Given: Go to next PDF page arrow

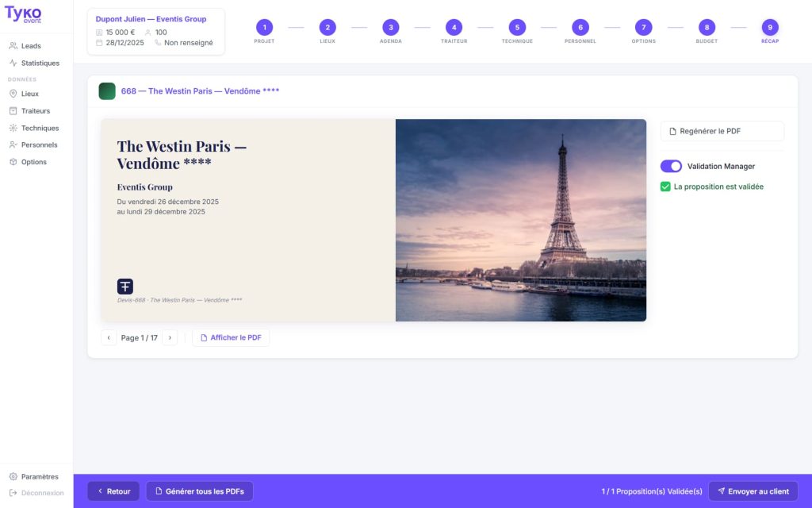Looking at the screenshot, I should 170,337.
